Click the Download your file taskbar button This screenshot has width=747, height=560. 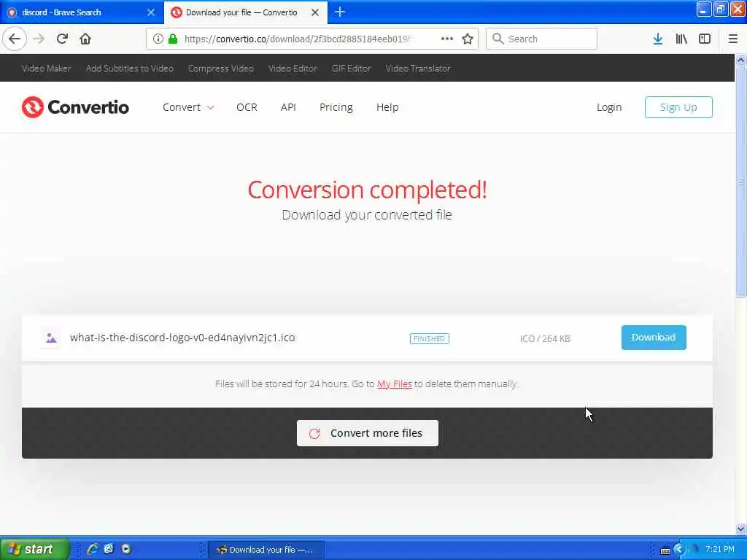coord(266,550)
